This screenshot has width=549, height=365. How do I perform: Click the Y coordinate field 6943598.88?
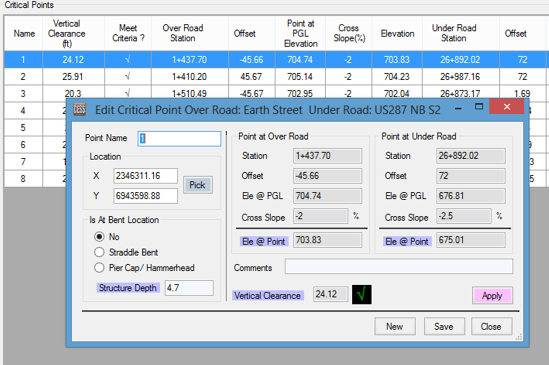[145, 196]
